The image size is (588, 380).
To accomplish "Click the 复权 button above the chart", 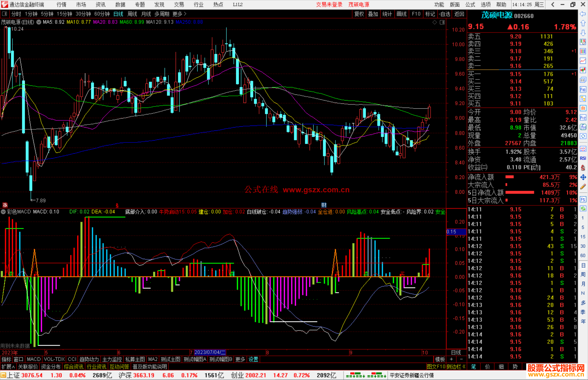I will click(359, 14).
